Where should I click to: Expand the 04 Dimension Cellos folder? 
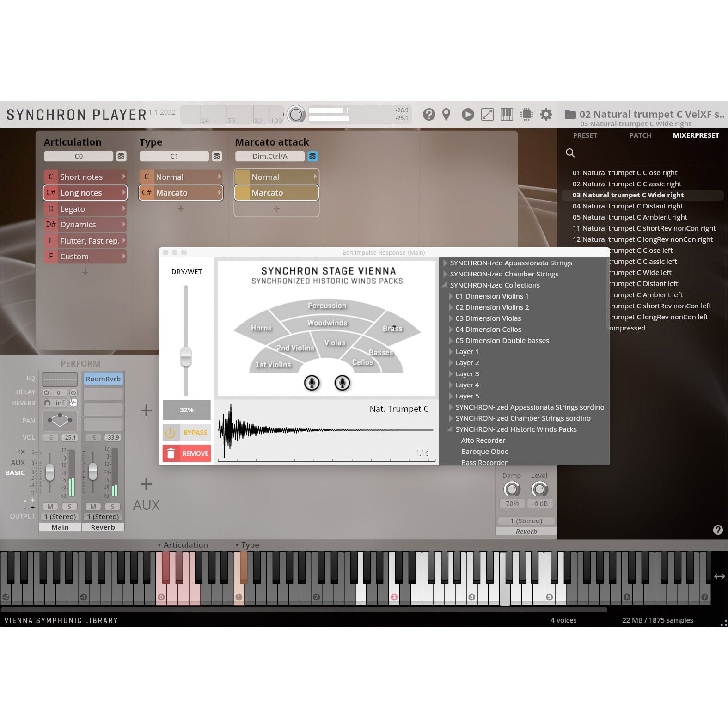coord(451,330)
